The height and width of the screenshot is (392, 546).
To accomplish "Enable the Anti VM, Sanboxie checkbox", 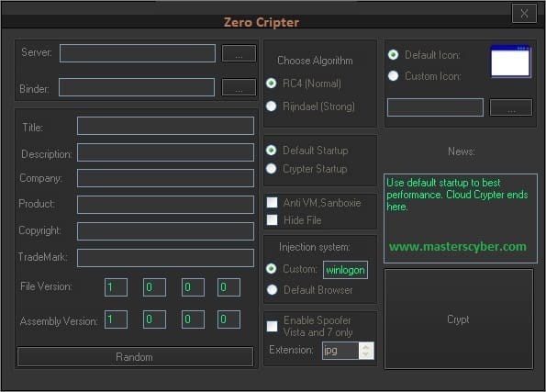I will (x=272, y=203).
